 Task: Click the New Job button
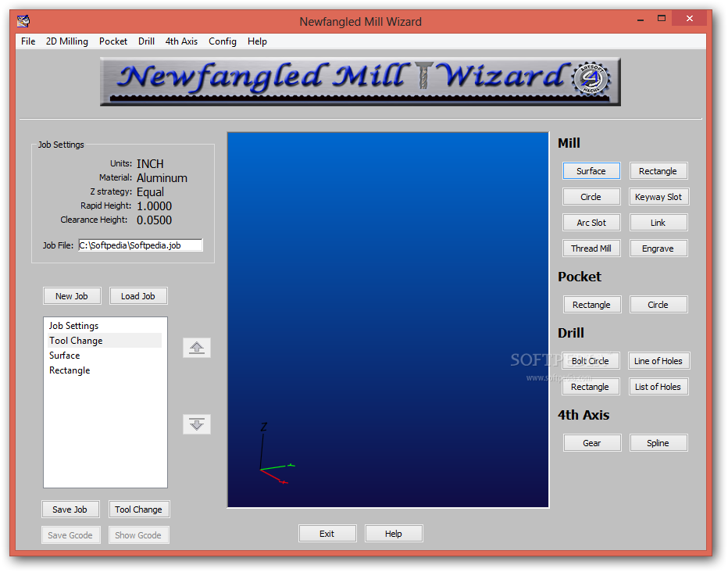(x=72, y=296)
